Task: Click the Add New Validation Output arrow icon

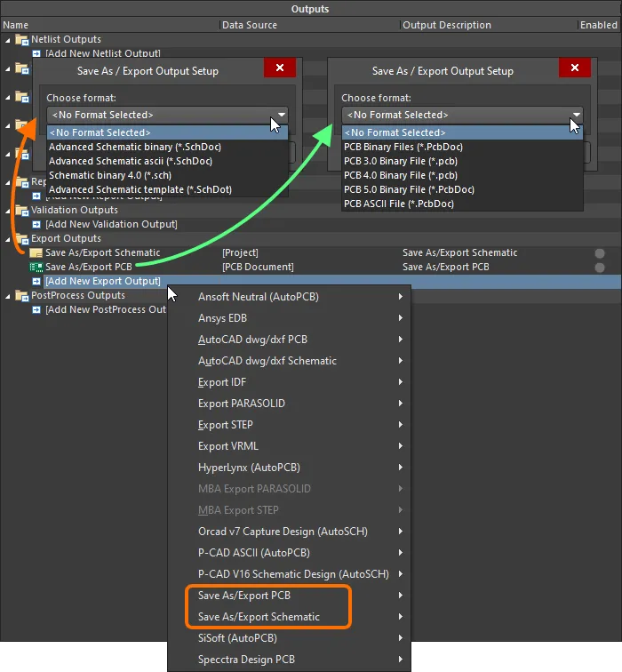Action: coord(36,225)
